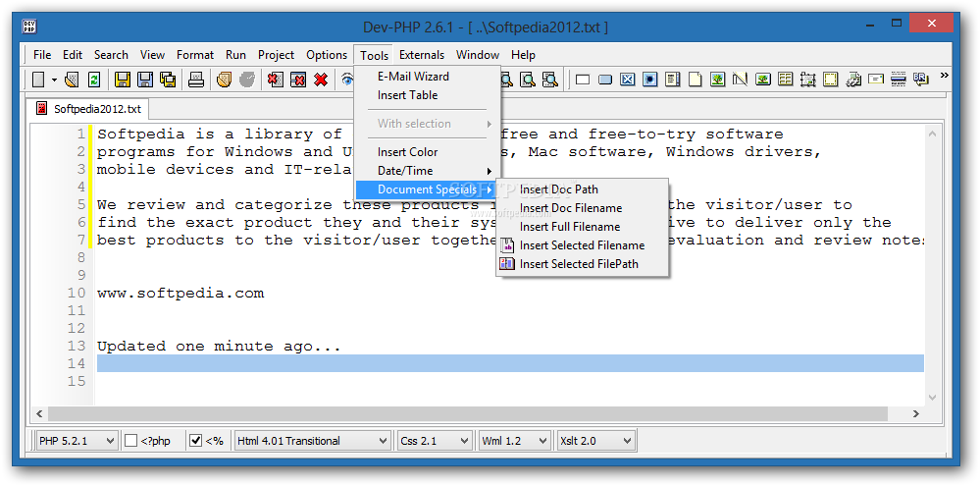Click the printer icon in toolbar
This screenshot has height=486, width=980.
[x=196, y=80]
